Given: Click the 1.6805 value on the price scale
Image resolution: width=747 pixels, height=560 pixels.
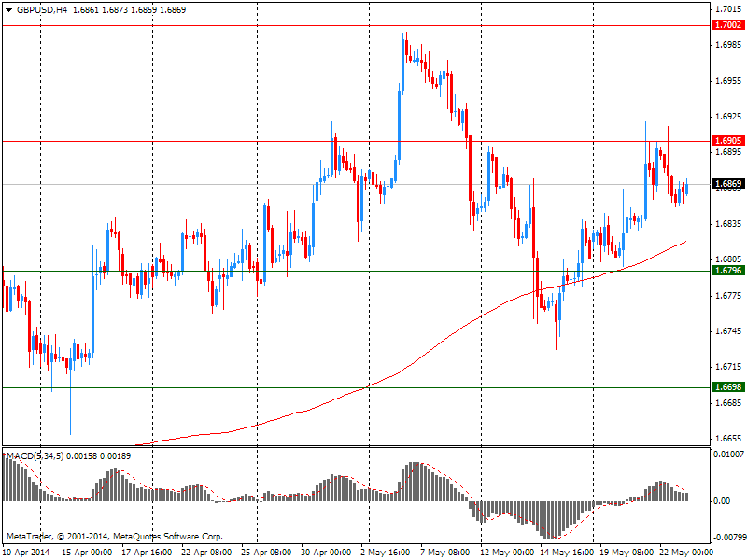Looking at the screenshot, I should pos(728,259).
